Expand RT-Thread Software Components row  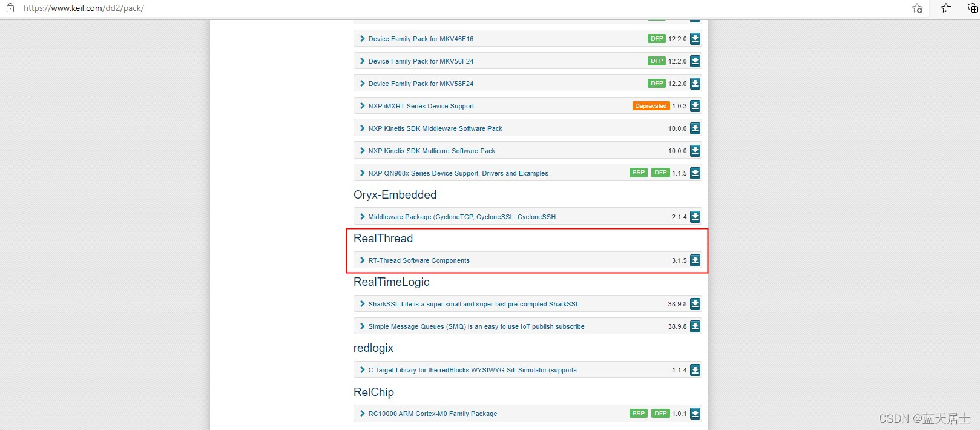(362, 260)
